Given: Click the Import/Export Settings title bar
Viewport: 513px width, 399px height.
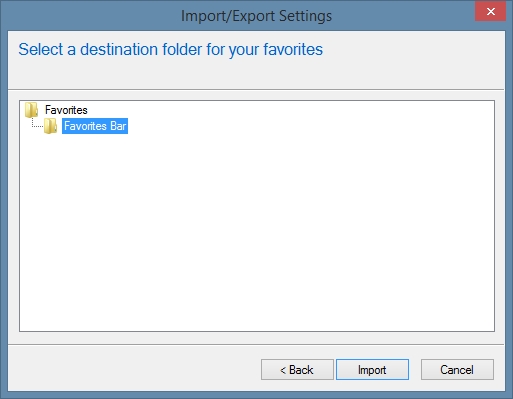Looking at the screenshot, I should [256, 16].
